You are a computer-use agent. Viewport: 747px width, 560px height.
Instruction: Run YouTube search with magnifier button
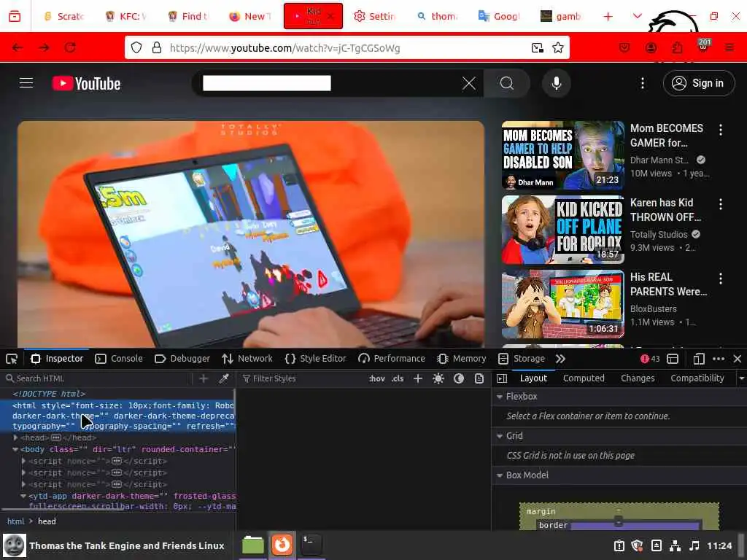[507, 83]
